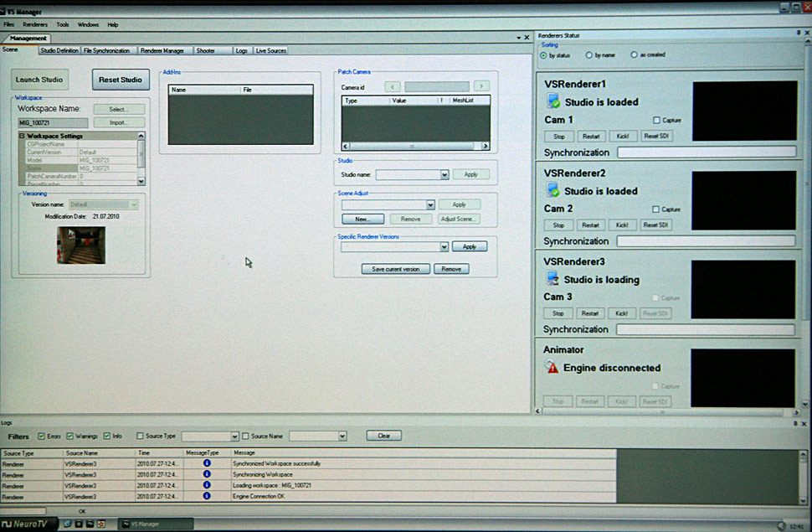Click the VSRenderer3 studio loading icon
This screenshot has height=532, width=812.
coord(552,279)
